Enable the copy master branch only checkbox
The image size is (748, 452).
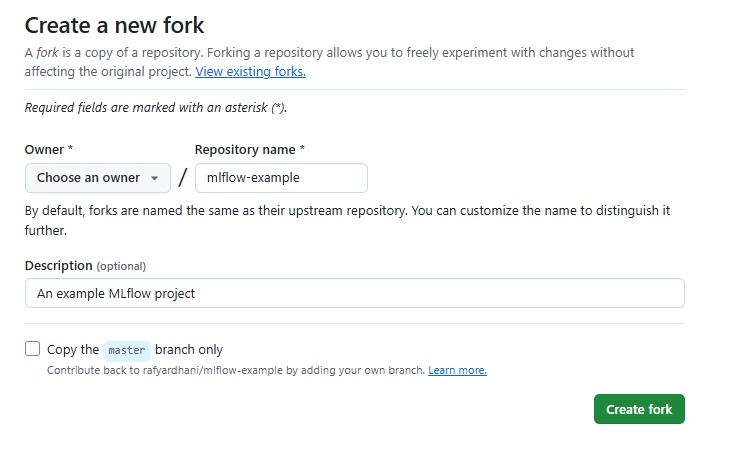[x=33, y=349]
